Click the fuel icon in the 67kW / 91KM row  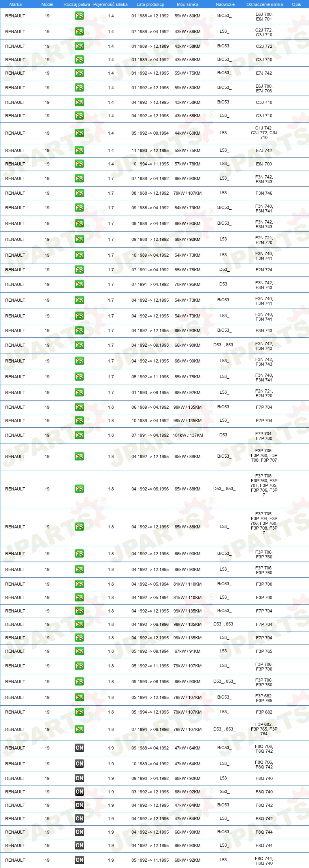point(79,651)
